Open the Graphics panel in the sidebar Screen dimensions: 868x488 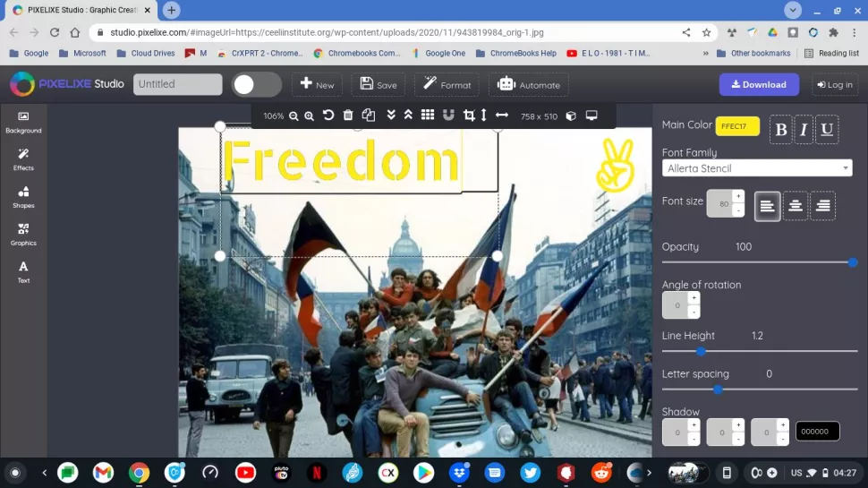pos(23,235)
